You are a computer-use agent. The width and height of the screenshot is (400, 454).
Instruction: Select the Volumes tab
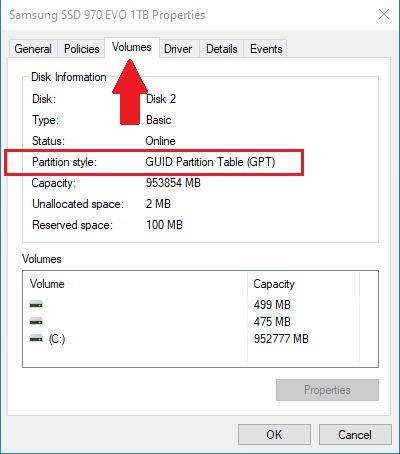pos(132,47)
